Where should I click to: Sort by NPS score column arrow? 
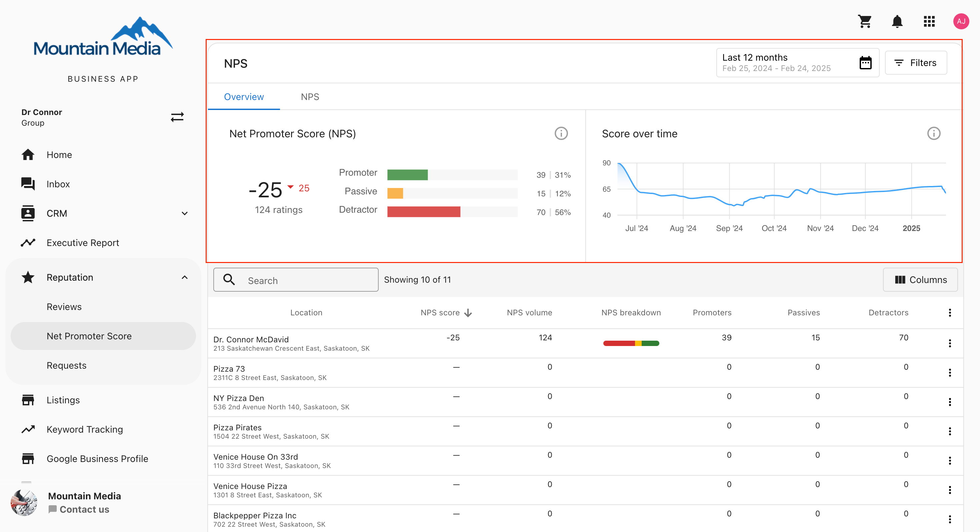click(468, 313)
